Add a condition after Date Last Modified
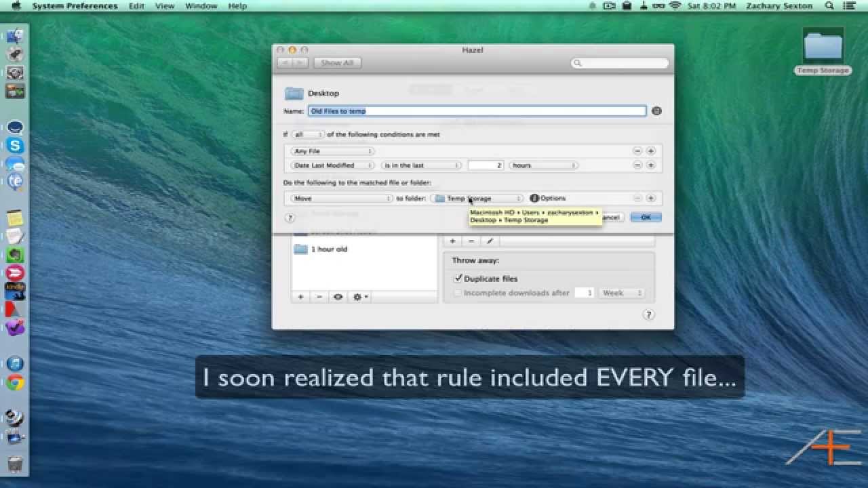868x488 pixels. (650, 165)
